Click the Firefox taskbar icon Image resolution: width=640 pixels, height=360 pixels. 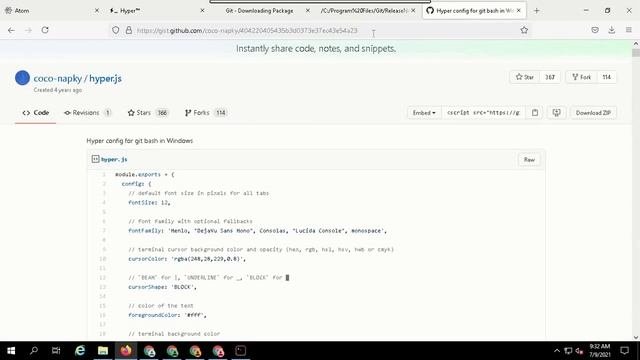126,351
